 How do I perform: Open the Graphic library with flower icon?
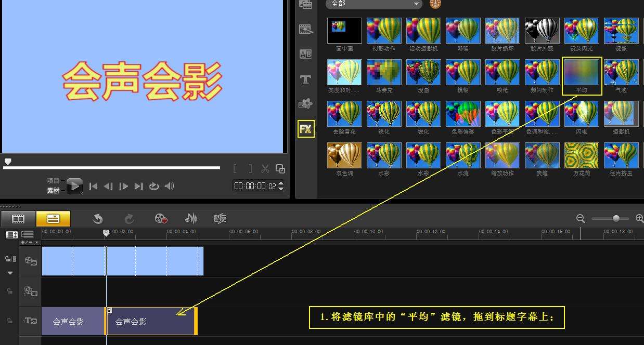tap(305, 104)
